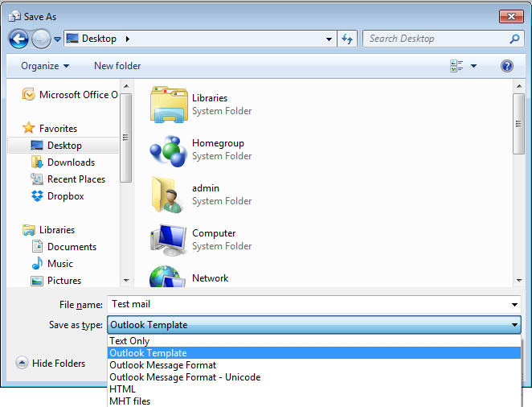532x407 pixels.
Task: Select Dropbox in navigation pane
Action: 65,196
